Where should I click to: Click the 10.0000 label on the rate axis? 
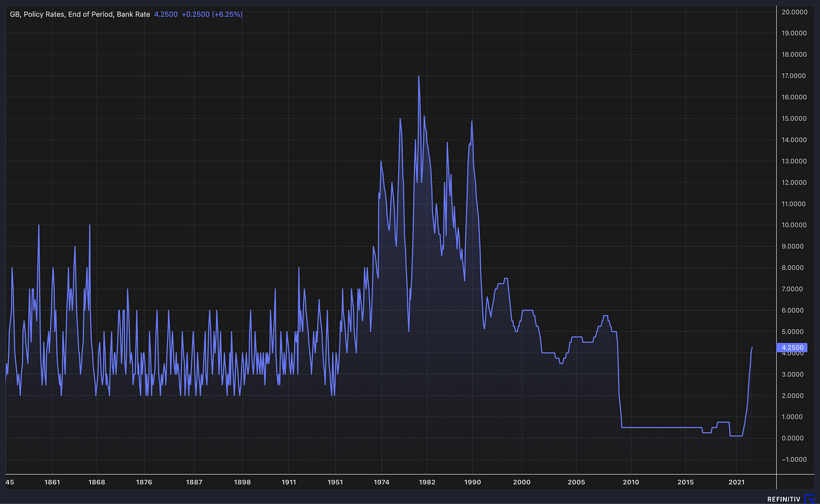[794, 225]
